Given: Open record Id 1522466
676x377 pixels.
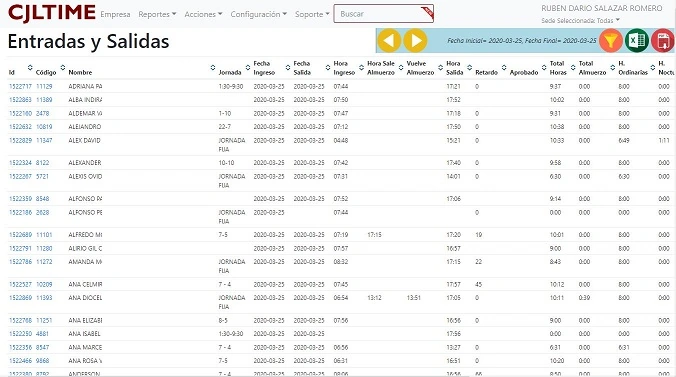Looking at the screenshot, I should click(20, 361).
